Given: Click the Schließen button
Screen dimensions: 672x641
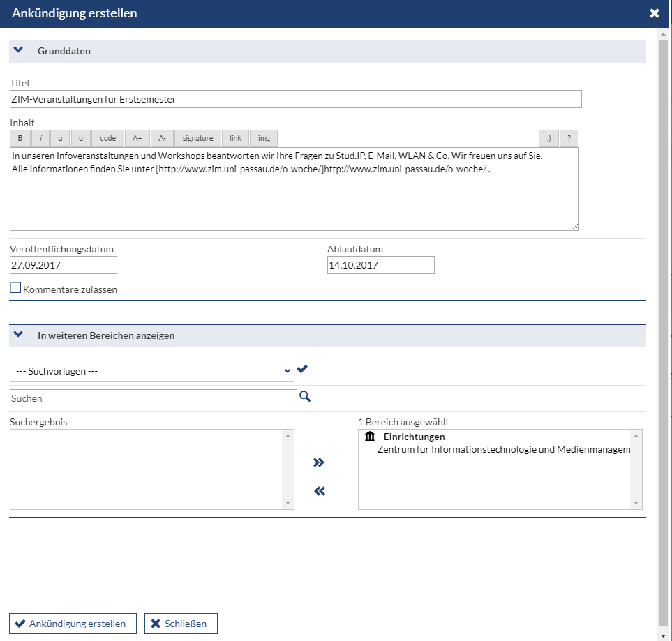Looking at the screenshot, I should tap(181, 624).
